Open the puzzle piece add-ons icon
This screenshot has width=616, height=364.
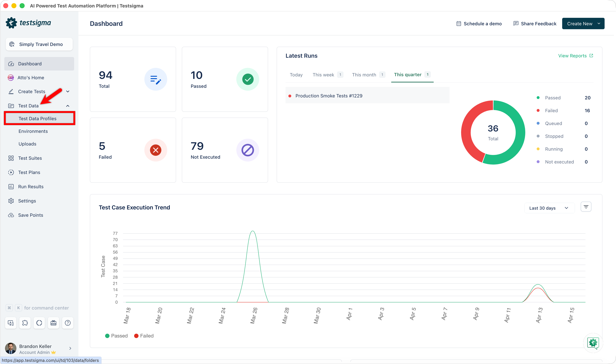[x=25, y=323]
